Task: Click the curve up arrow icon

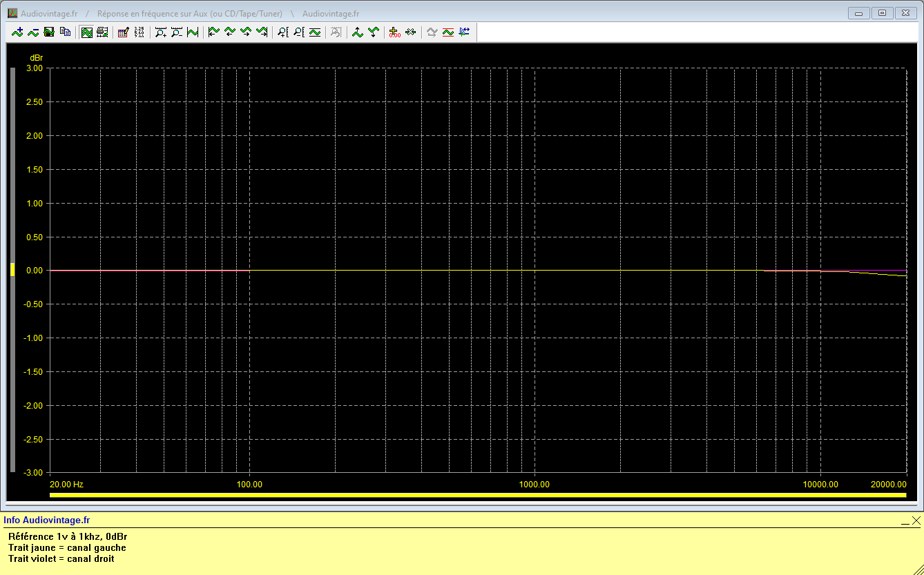Action: 358,32
